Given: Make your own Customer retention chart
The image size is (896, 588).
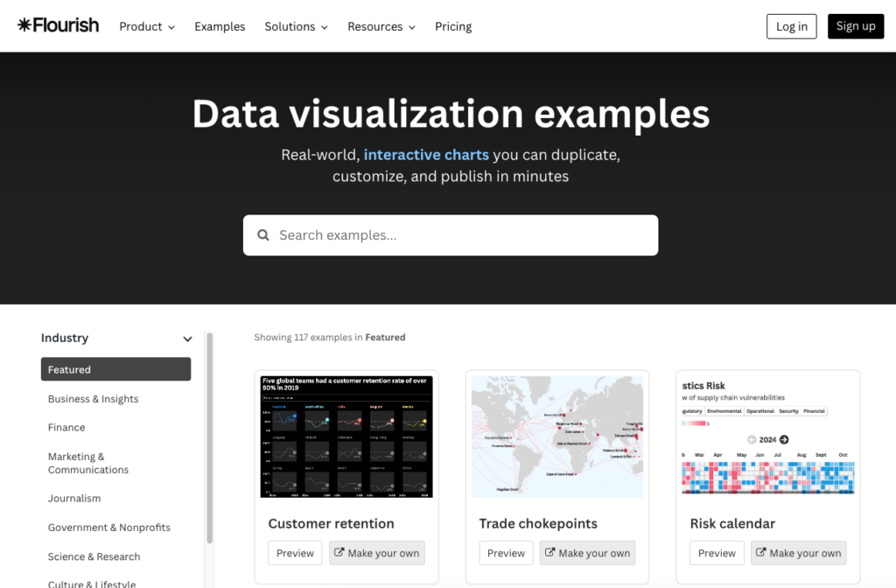Looking at the screenshot, I should click(x=377, y=553).
